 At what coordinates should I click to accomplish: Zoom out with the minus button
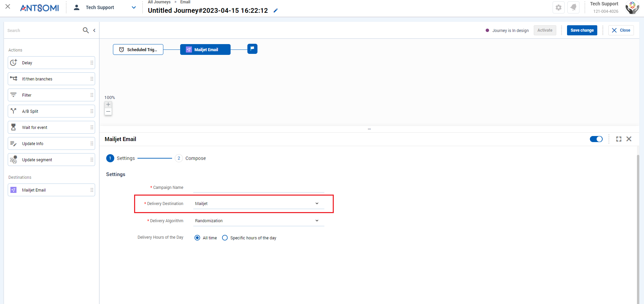tap(108, 111)
